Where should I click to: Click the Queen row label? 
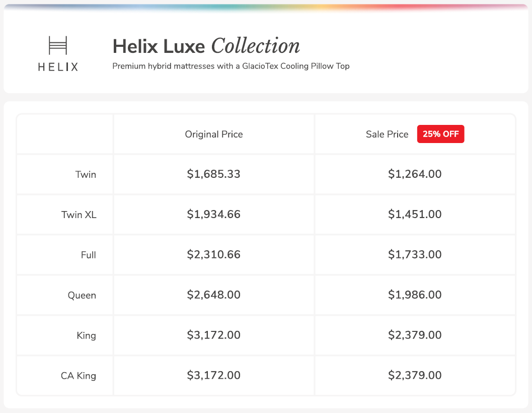click(82, 295)
